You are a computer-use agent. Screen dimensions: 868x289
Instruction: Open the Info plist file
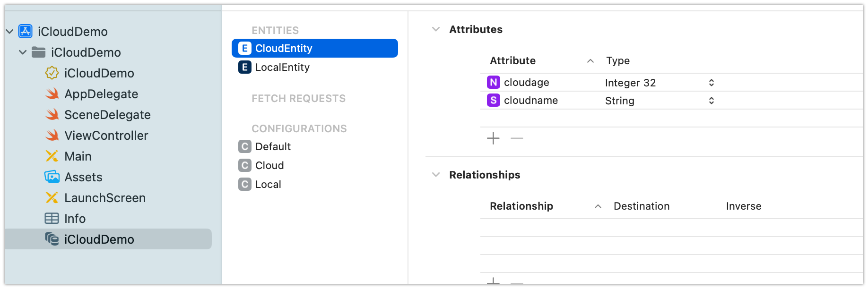click(75, 219)
